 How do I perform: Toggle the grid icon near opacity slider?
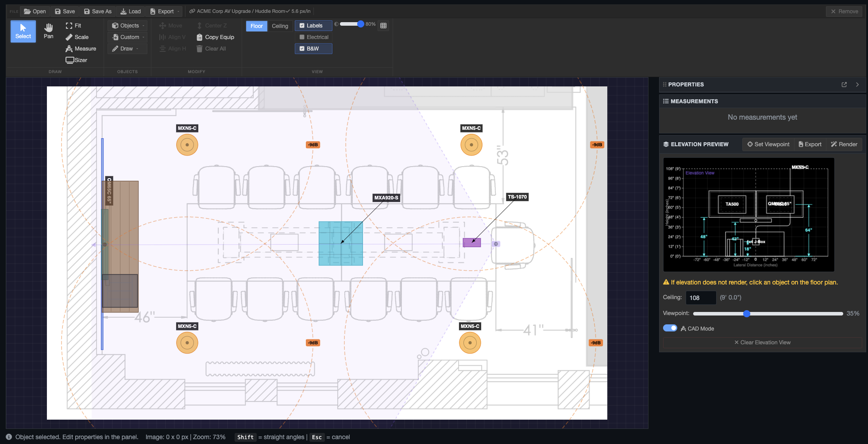coord(383,26)
